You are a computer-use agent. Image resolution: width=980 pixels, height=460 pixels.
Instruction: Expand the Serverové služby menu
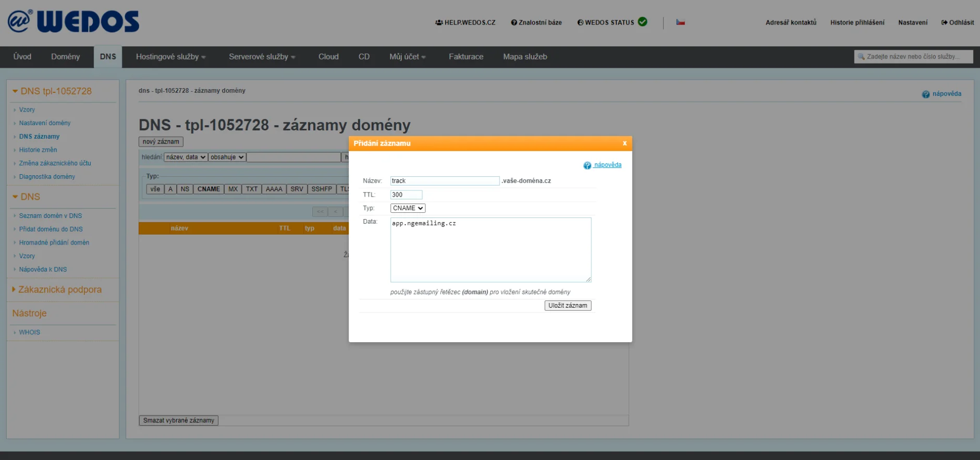click(262, 57)
